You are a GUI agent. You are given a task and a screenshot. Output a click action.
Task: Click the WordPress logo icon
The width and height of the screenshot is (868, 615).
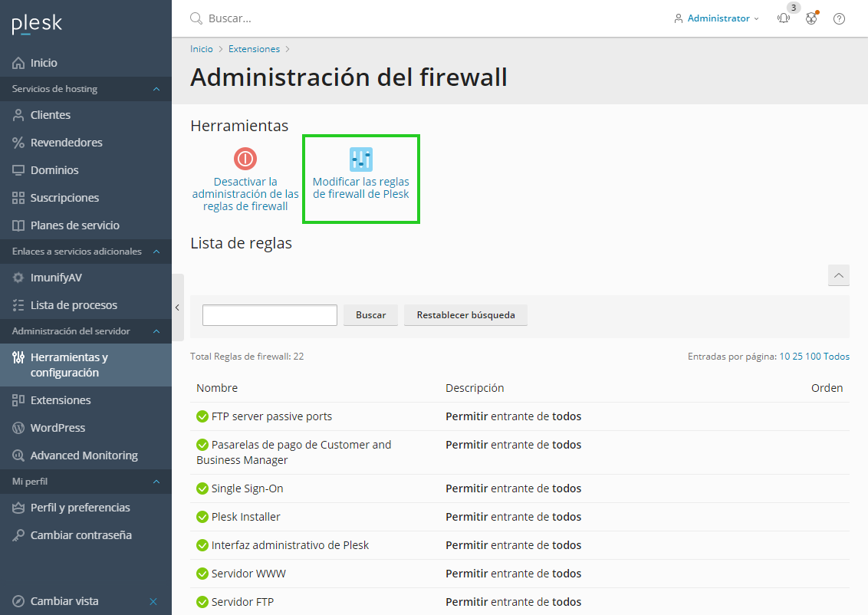[18, 429]
